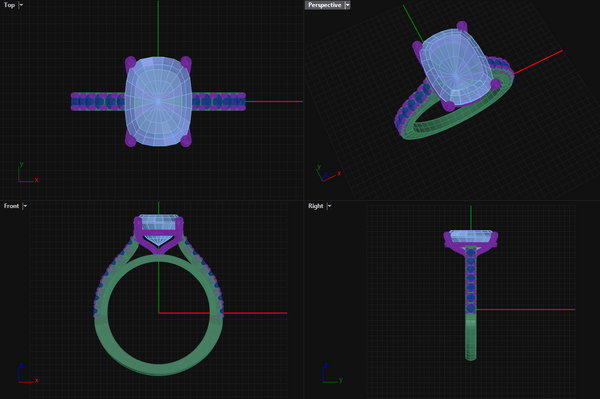Screen dimensions: 600x399
Task: Select purple basket setting in Front view
Action: pos(158,234)
